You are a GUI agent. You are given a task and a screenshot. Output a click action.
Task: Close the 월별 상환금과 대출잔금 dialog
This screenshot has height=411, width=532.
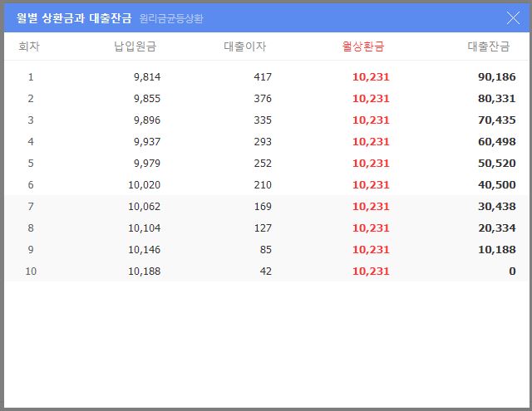tap(513, 18)
